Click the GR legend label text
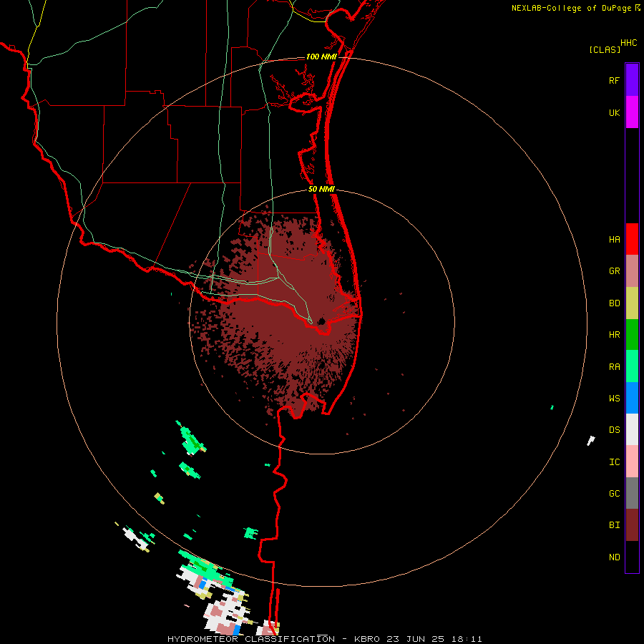Image resolution: width=644 pixels, height=644 pixels. 614,271
